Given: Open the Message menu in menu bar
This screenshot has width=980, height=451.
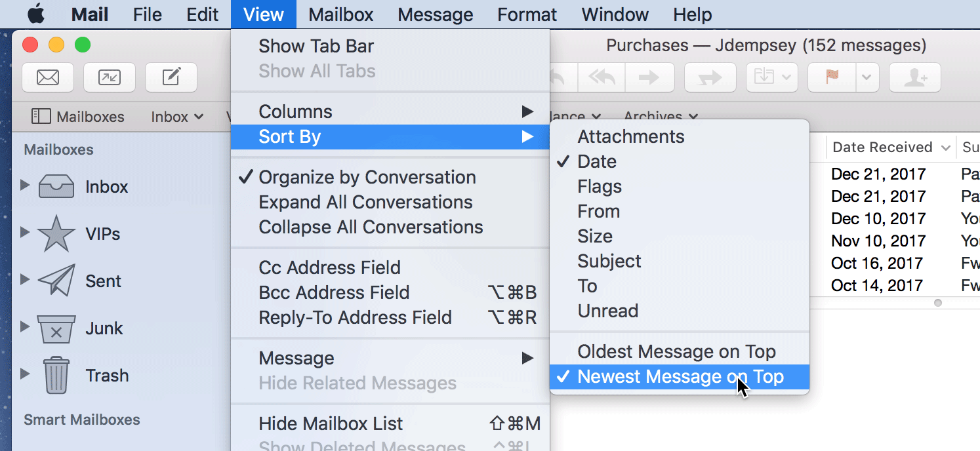Looking at the screenshot, I should [x=435, y=14].
